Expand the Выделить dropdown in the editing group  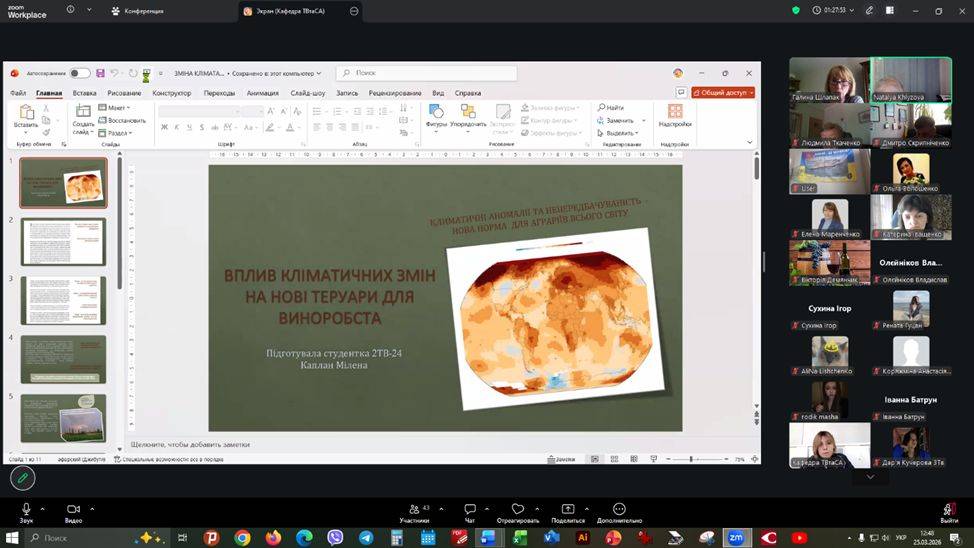click(621, 133)
